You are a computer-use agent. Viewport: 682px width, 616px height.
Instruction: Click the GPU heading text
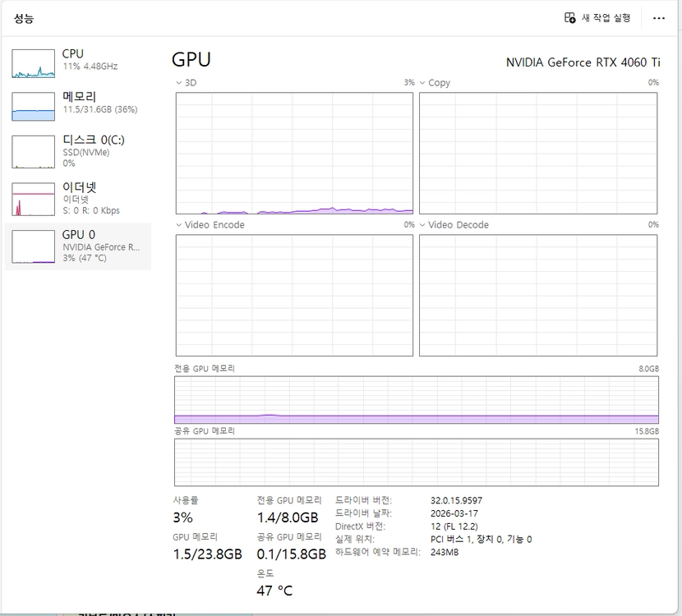(x=191, y=60)
